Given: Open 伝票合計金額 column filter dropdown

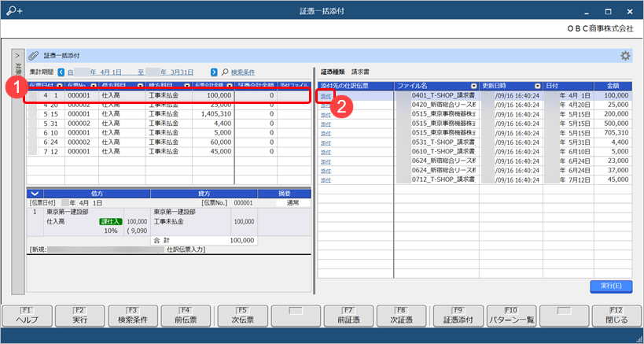Looking at the screenshot, I should [229, 86].
